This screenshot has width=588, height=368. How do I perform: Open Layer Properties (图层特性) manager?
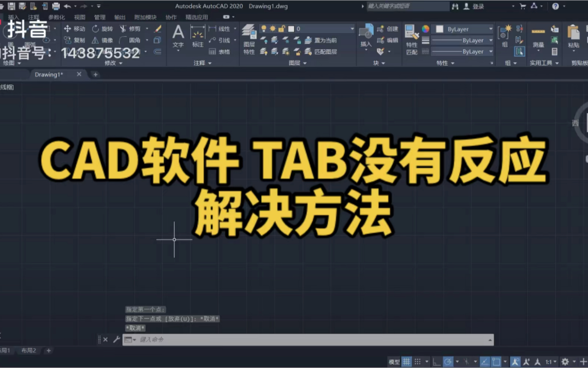coord(249,39)
